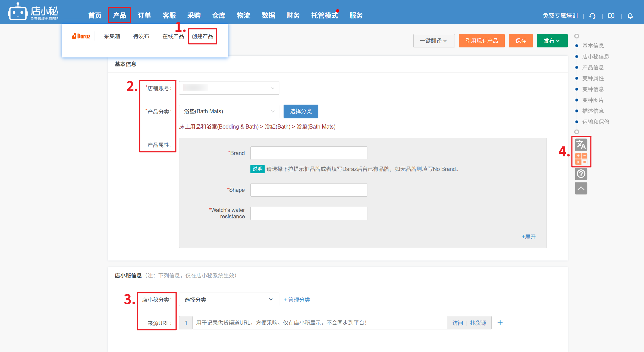
Task: Open the book tutorial icon
Action: tap(611, 16)
